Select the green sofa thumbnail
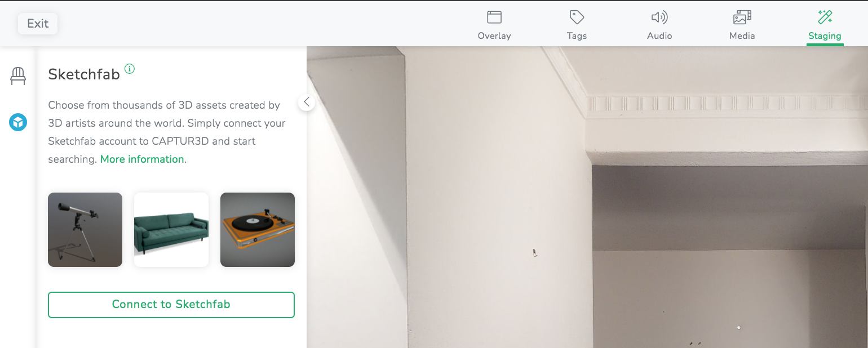The width and height of the screenshot is (868, 348). (171, 230)
